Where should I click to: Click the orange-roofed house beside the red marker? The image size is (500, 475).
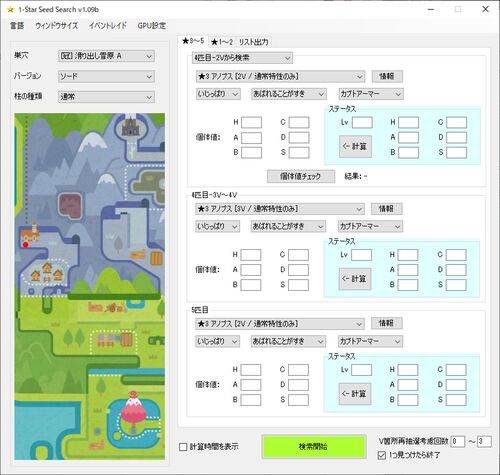click(30, 233)
